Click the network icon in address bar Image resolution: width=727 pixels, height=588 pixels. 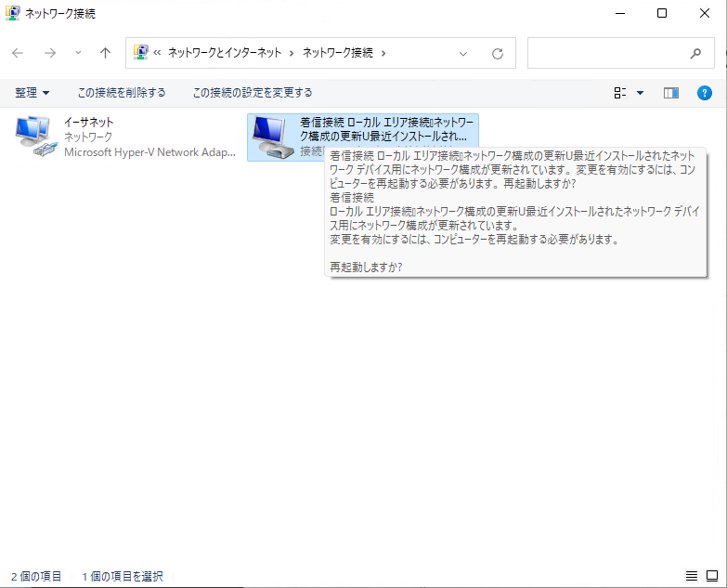pos(141,52)
